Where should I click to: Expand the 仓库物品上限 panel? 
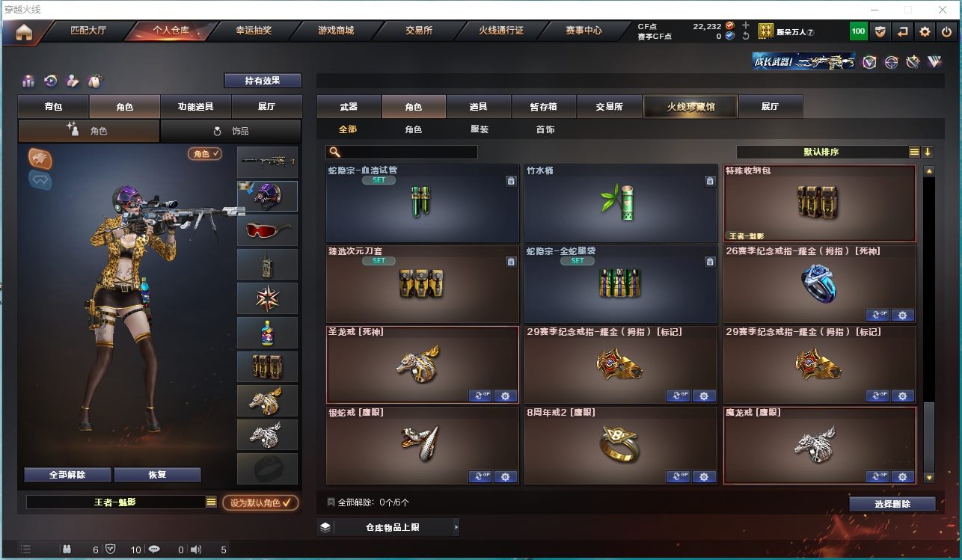coord(388,527)
